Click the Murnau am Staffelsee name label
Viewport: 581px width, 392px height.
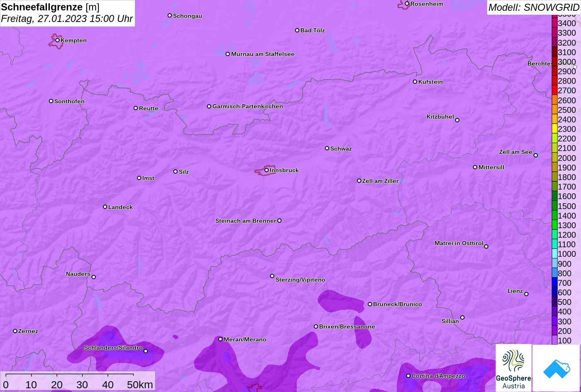(x=263, y=54)
